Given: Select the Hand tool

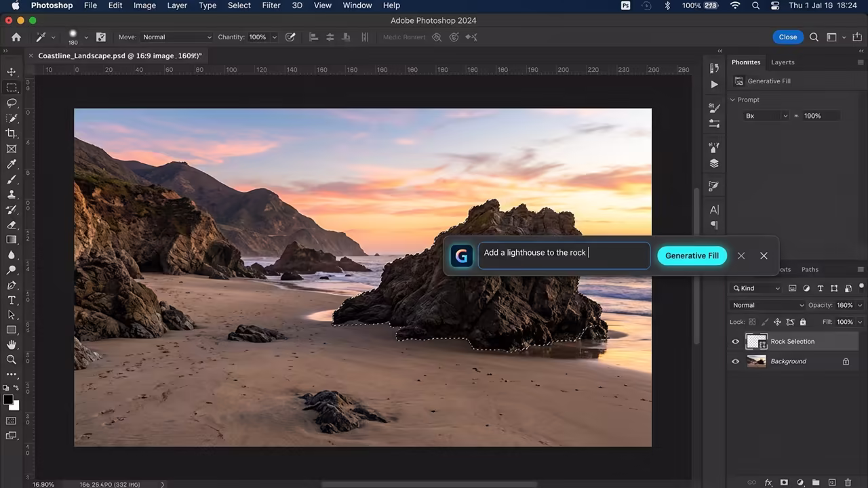Looking at the screenshot, I should 12,345.
